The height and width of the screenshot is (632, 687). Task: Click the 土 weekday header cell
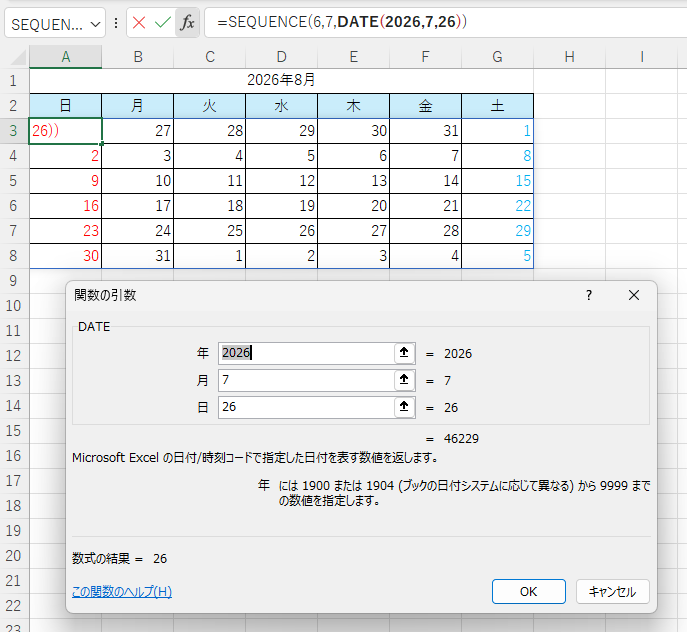pos(497,106)
